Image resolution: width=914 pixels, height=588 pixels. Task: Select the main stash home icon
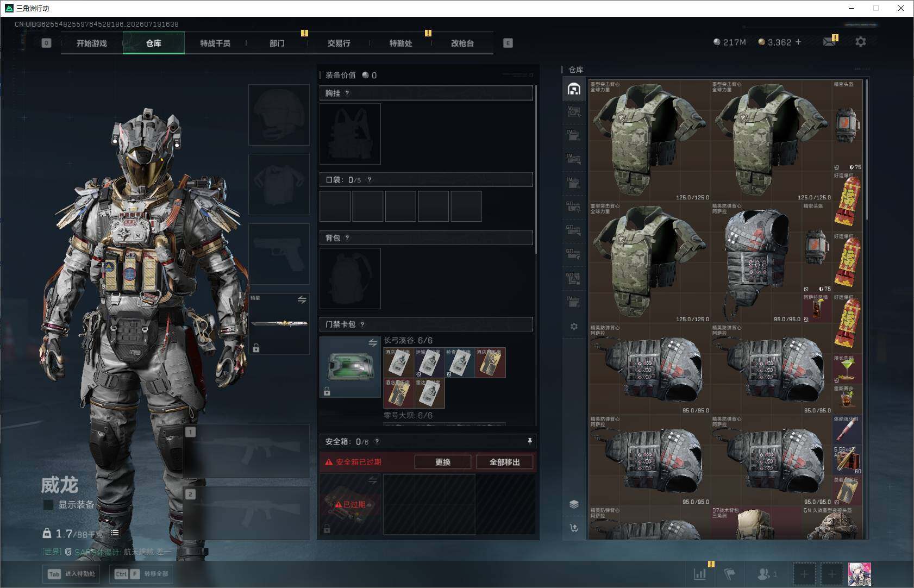[x=574, y=89]
